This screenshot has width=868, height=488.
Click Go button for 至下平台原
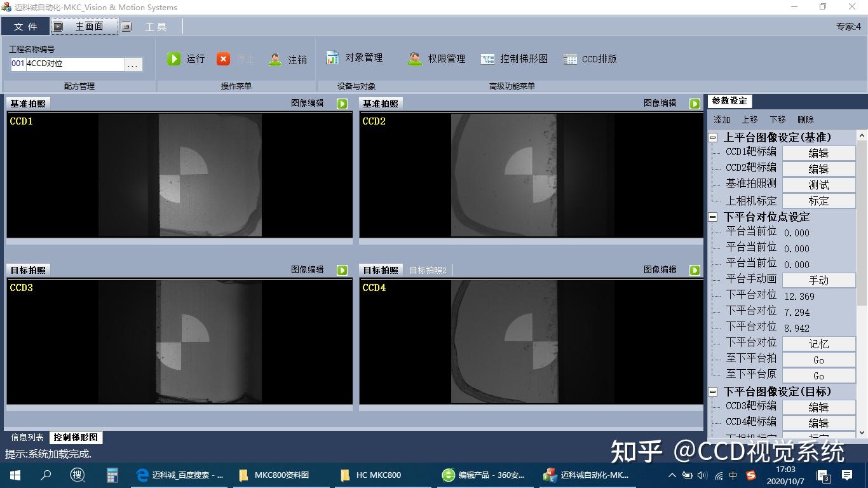pyautogui.click(x=818, y=376)
